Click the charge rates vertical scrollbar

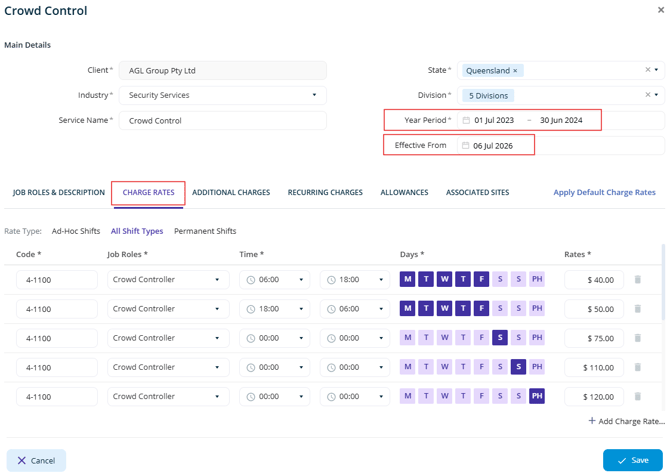coord(663,282)
